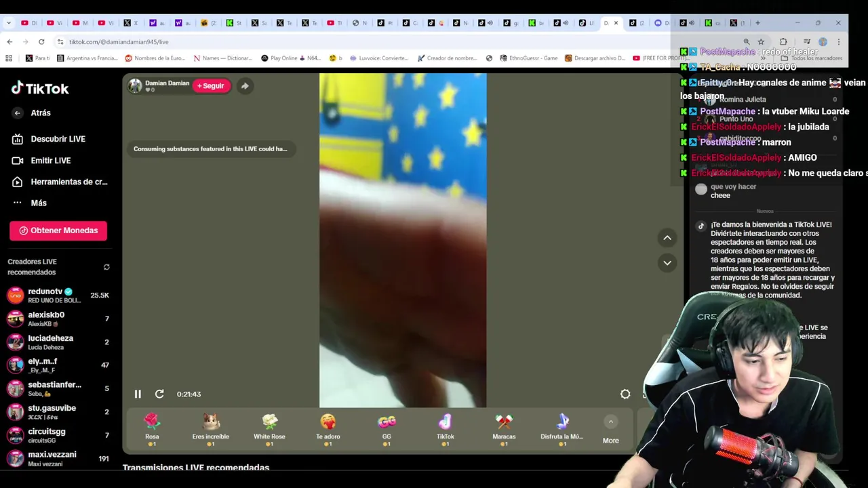The width and height of the screenshot is (868, 488).
Task: Send White Rose gift
Action: pyautogui.click(x=269, y=429)
